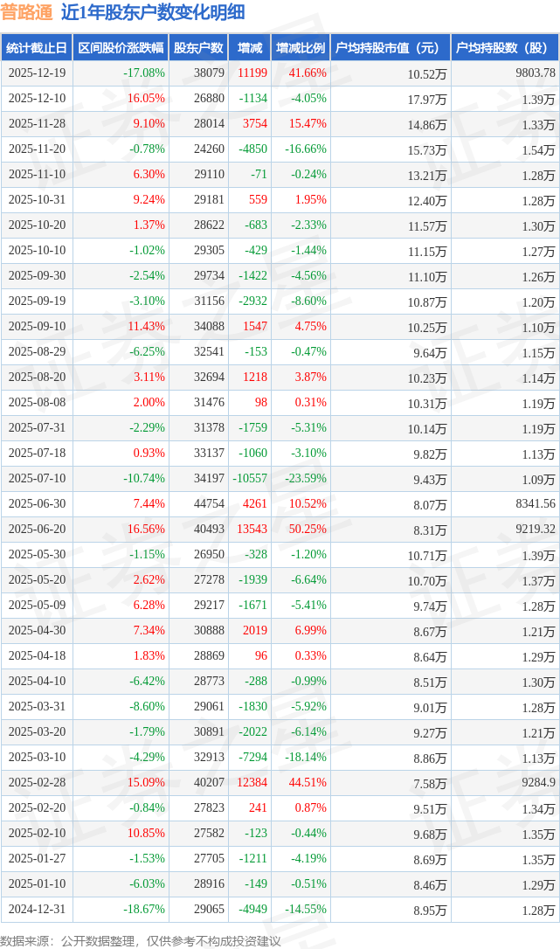Screen dimensions: 560x949
Task: Click the 增减比例 column header
Action: coord(301,48)
